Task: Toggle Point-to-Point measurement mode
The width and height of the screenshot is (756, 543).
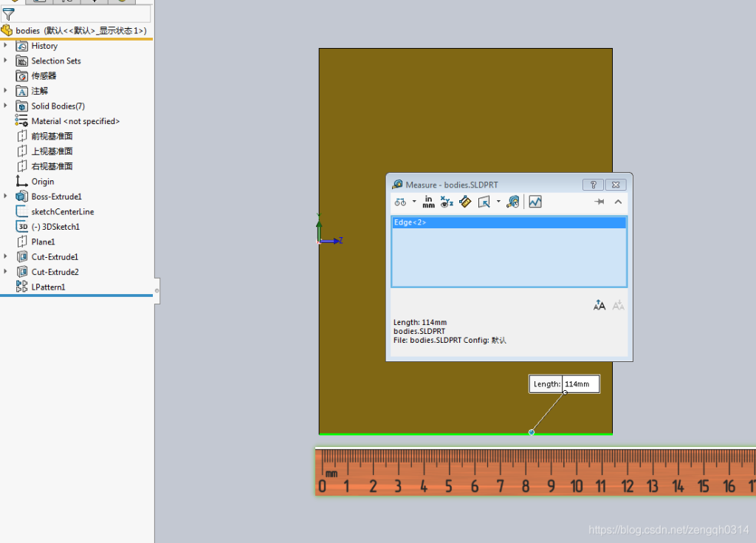Action: (465, 202)
